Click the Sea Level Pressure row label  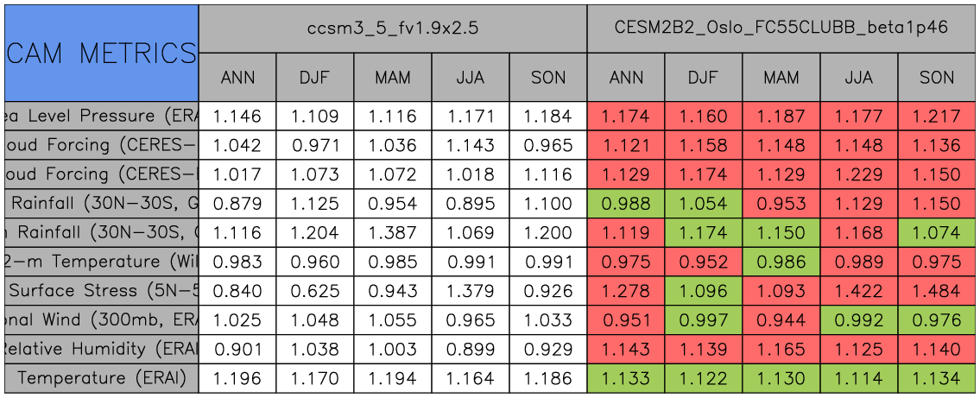pos(101,116)
